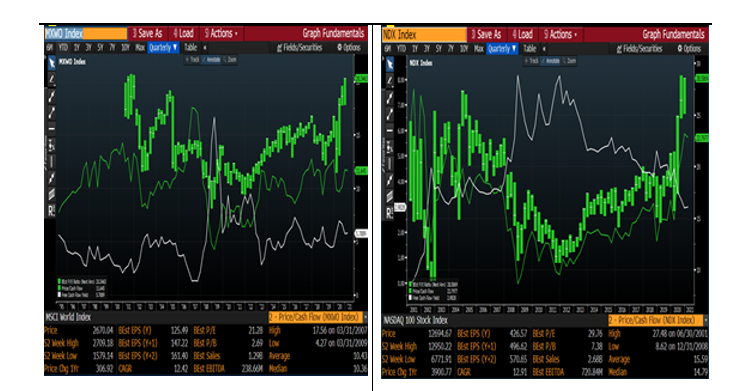
Task: Click Save As in MXWO panel
Action: click(x=147, y=33)
